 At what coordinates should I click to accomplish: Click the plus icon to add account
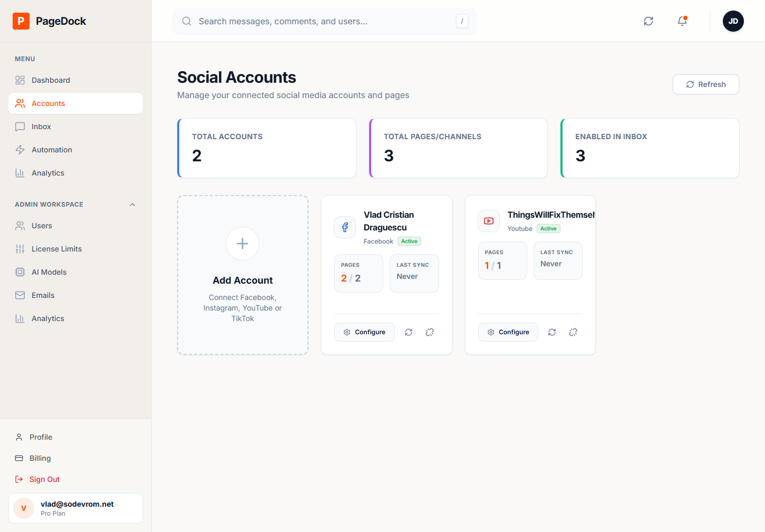243,244
